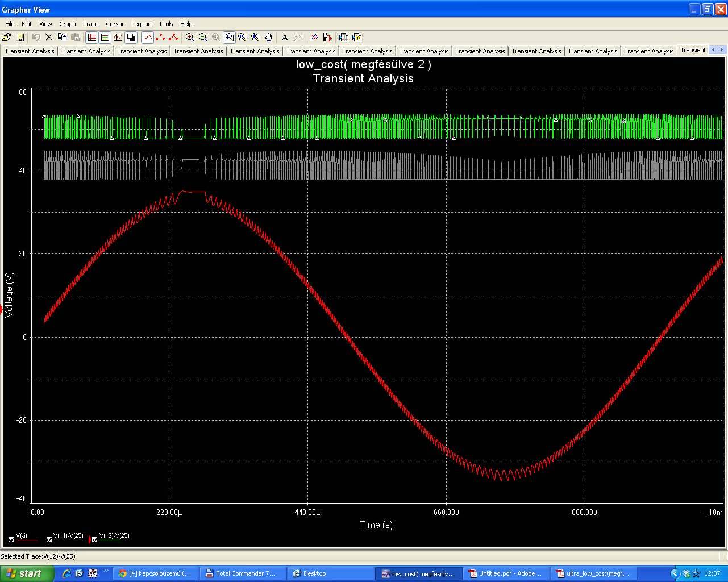The height and width of the screenshot is (582, 728).
Task: Click the graph title 'low_cost( megfésülve 2 )'
Action: pos(363,64)
